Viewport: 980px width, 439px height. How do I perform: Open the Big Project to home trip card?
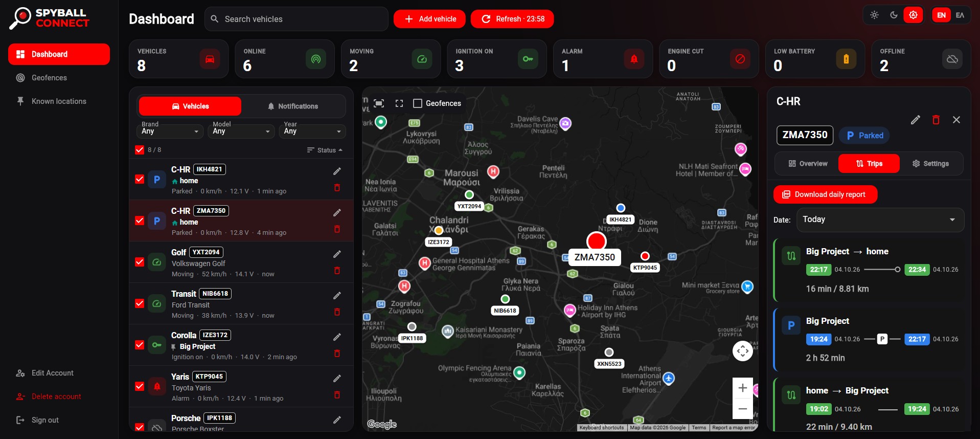(x=869, y=270)
